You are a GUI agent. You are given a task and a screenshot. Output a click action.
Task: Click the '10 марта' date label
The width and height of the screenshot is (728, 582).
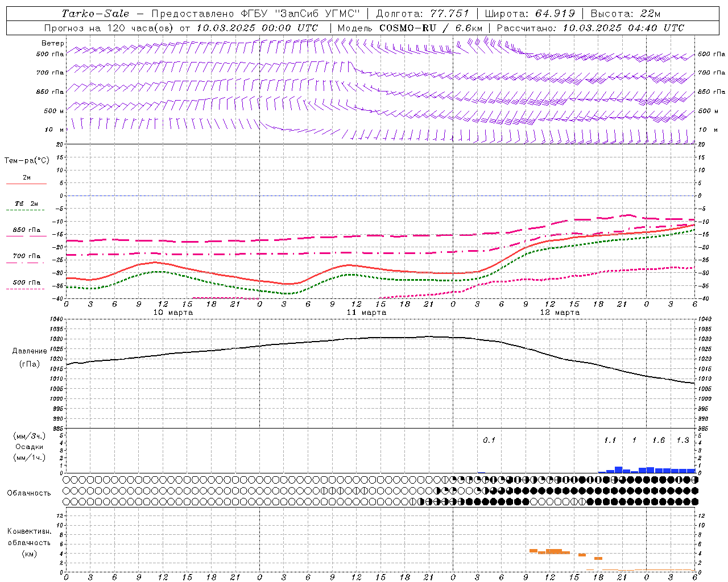click(173, 313)
